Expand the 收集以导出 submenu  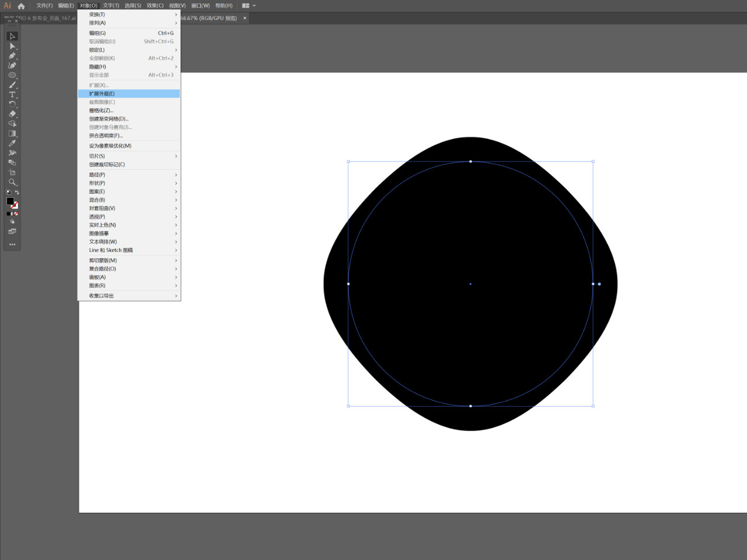(x=129, y=296)
